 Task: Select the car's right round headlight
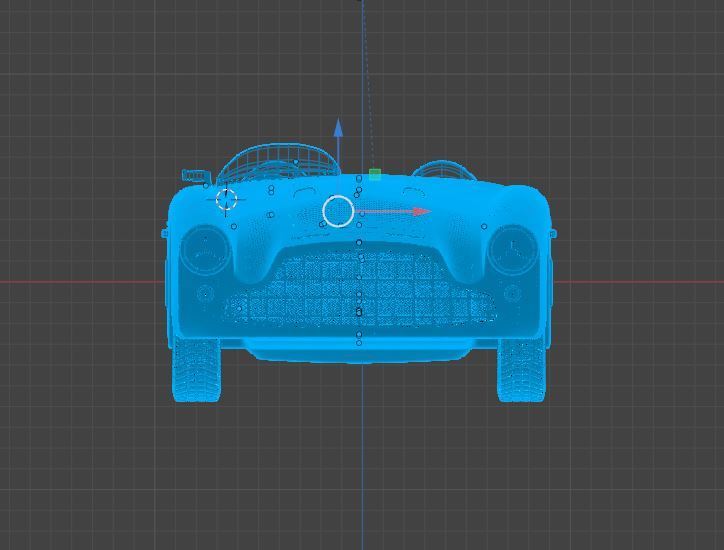[513, 250]
